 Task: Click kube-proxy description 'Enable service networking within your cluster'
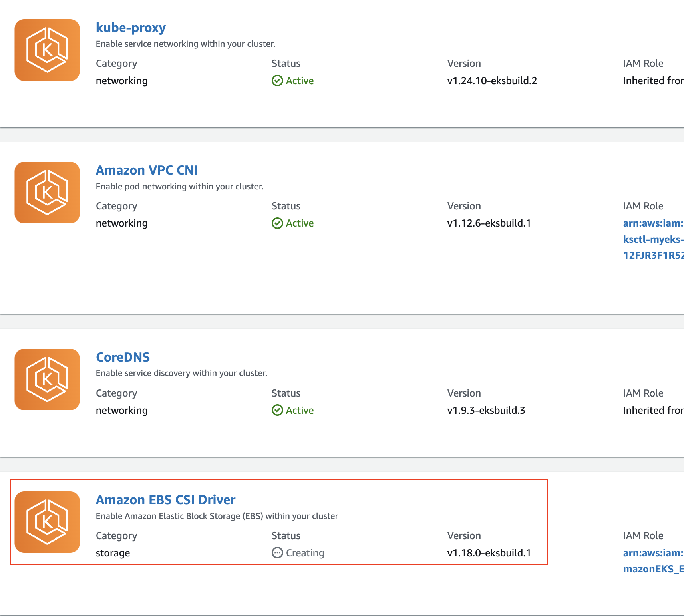pos(185,44)
